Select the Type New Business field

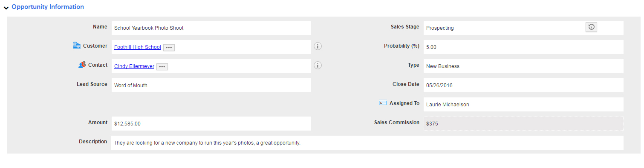[523, 66]
